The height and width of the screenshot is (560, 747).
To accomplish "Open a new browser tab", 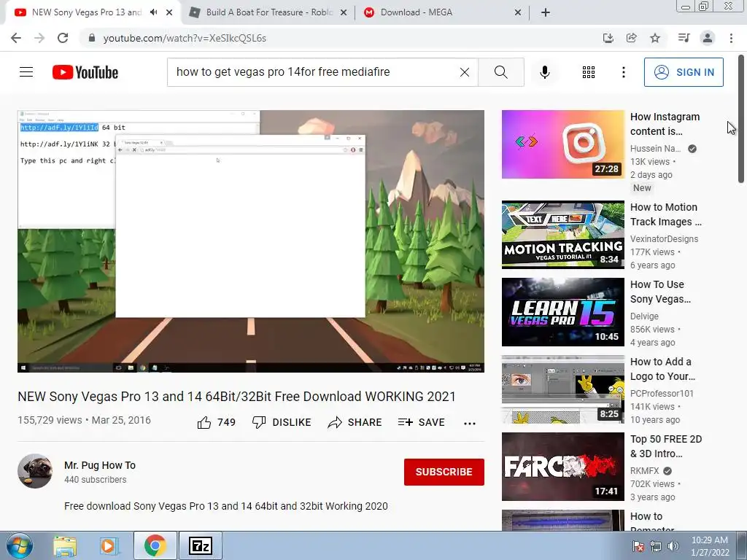I will point(546,12).
